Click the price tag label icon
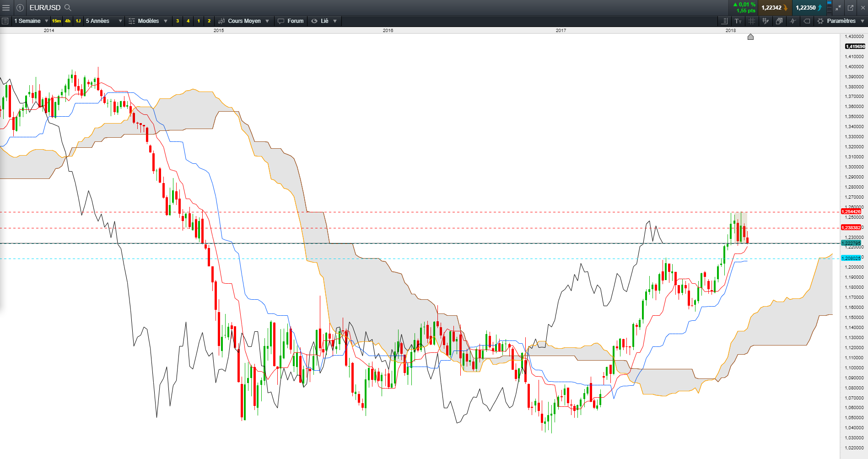 (807, 21)
